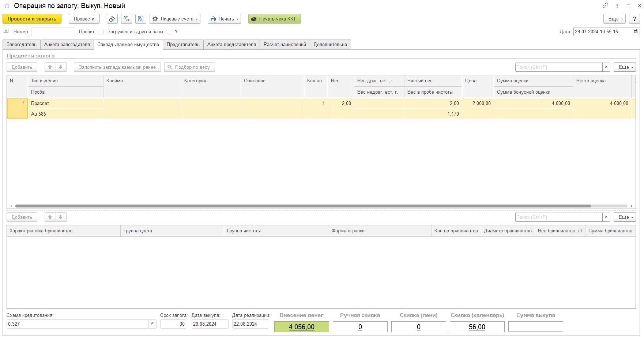Click Подбор по весу

pos(189,67)
